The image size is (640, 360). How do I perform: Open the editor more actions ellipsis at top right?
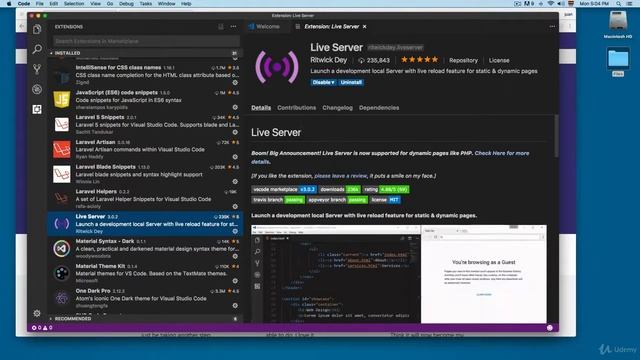[x=552, y=27]
